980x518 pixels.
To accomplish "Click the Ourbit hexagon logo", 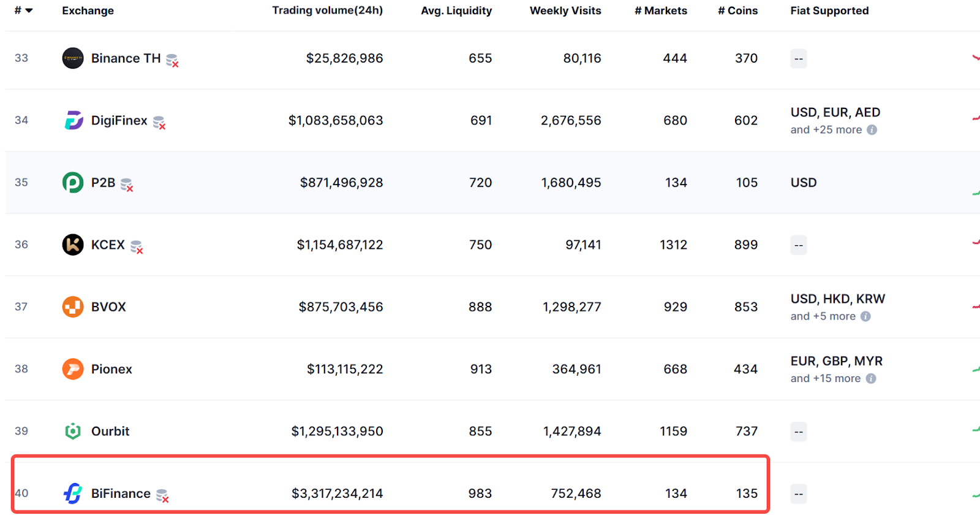I will pyautogui.click(x=73, y=431).
